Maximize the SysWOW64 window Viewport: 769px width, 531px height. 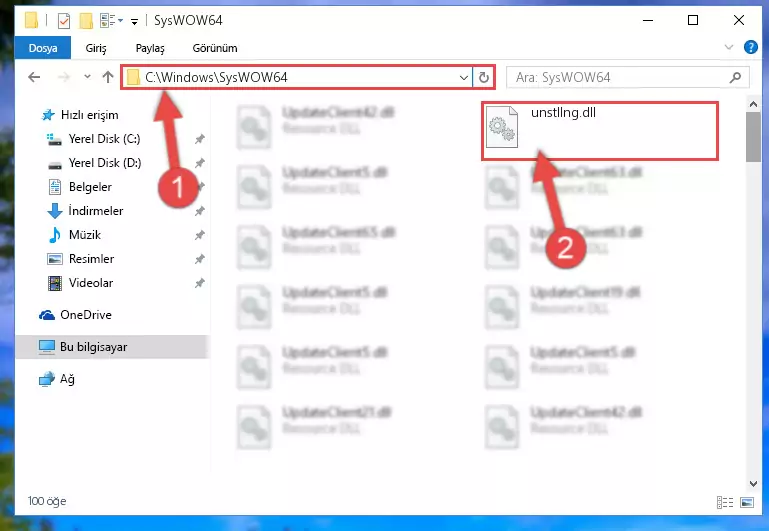click(x=693, y=20)
